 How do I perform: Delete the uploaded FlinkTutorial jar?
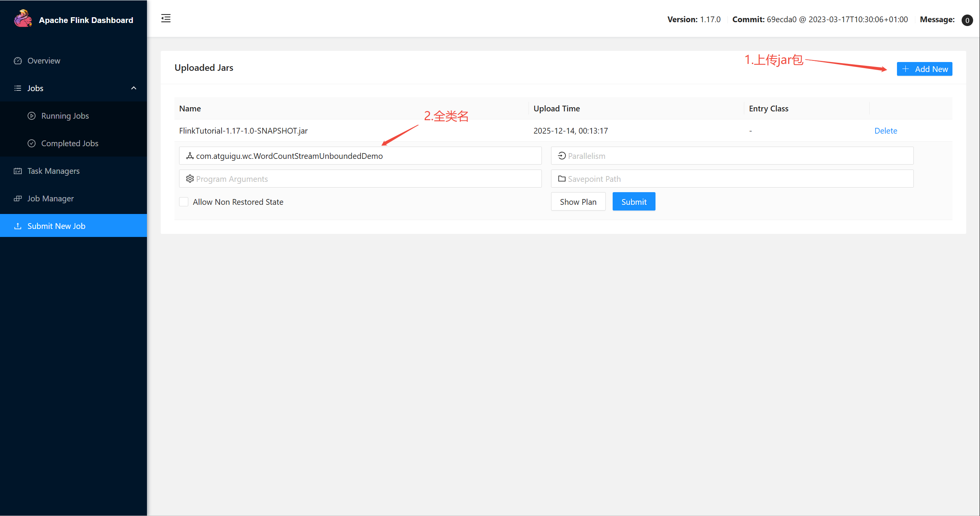[885, 131]
